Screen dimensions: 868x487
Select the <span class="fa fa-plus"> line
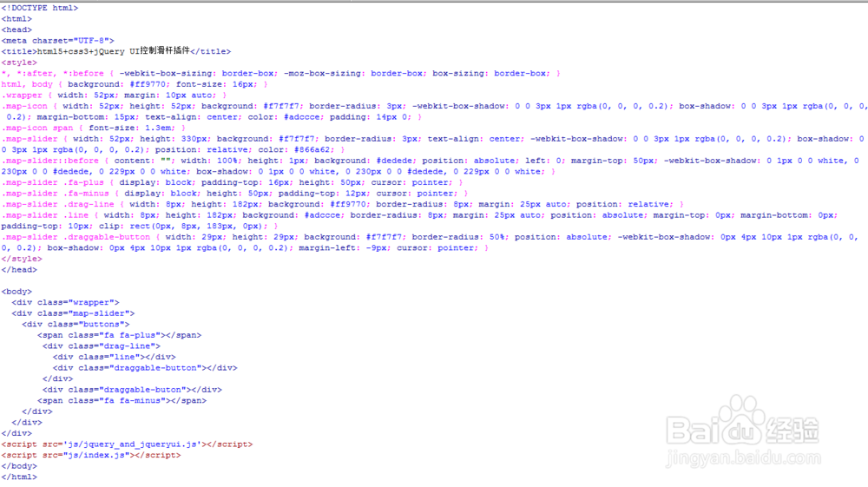click(120, 335)
